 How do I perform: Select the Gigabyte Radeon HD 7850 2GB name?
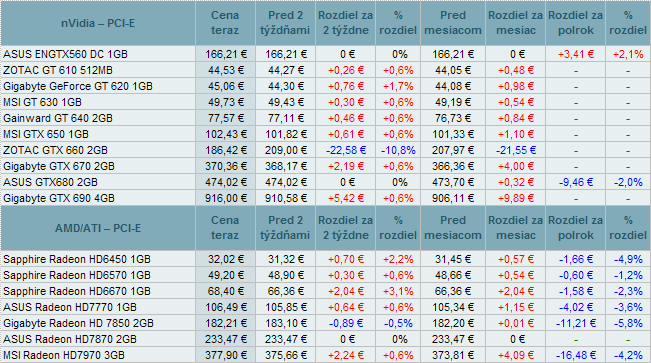(78, 323)
